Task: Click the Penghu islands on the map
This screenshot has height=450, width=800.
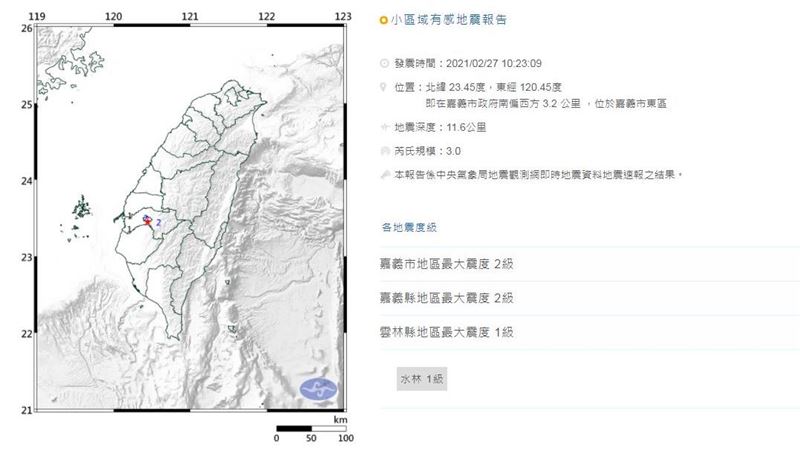Action: tap(81, 209)
